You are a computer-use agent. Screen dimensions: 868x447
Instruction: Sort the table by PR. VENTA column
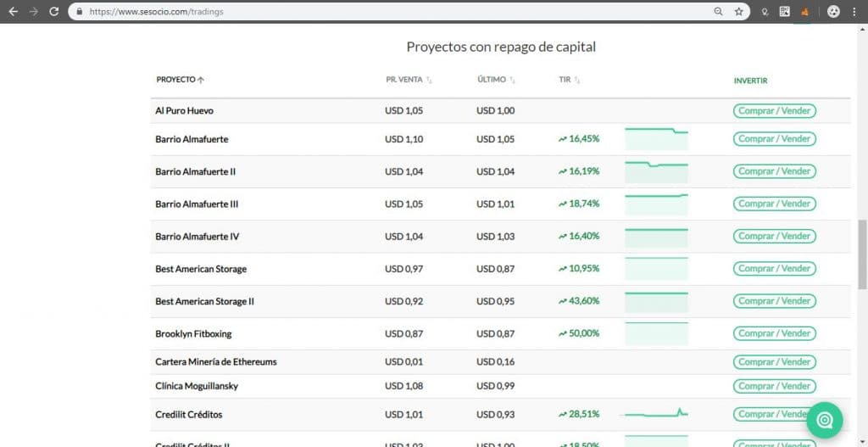(409, 80)
